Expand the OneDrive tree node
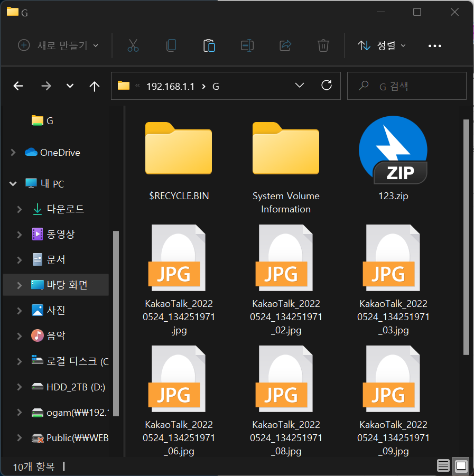The image size is (474, 476). (13, 153)
